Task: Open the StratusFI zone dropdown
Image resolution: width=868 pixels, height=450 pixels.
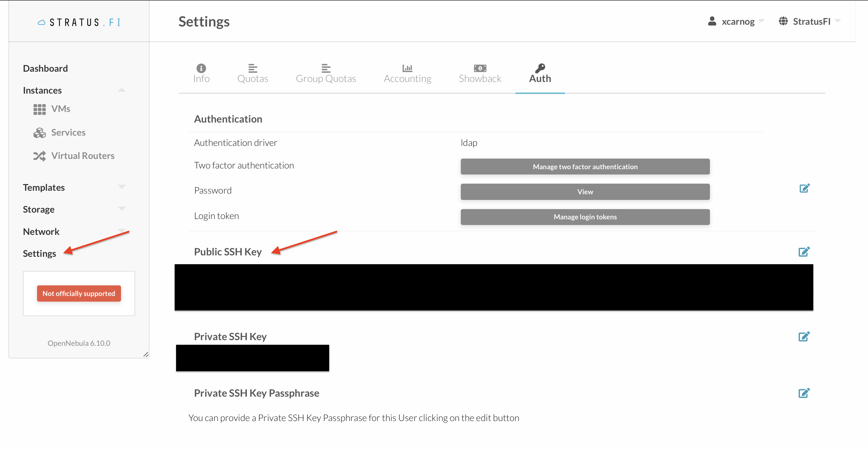Action: (x=810, y=22)
